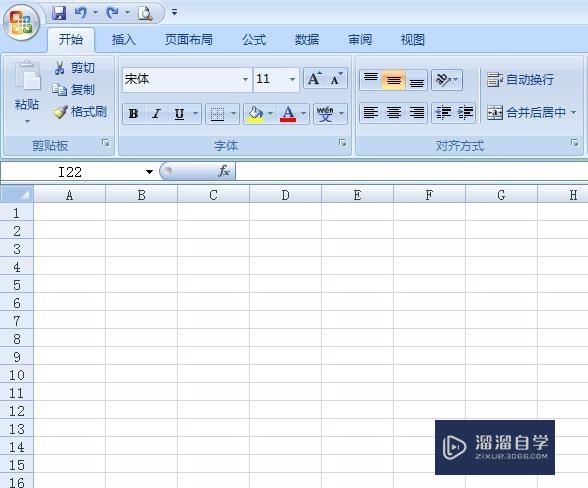Decrease font size with small A
This screenshot has width=588, height=488.
336,78
